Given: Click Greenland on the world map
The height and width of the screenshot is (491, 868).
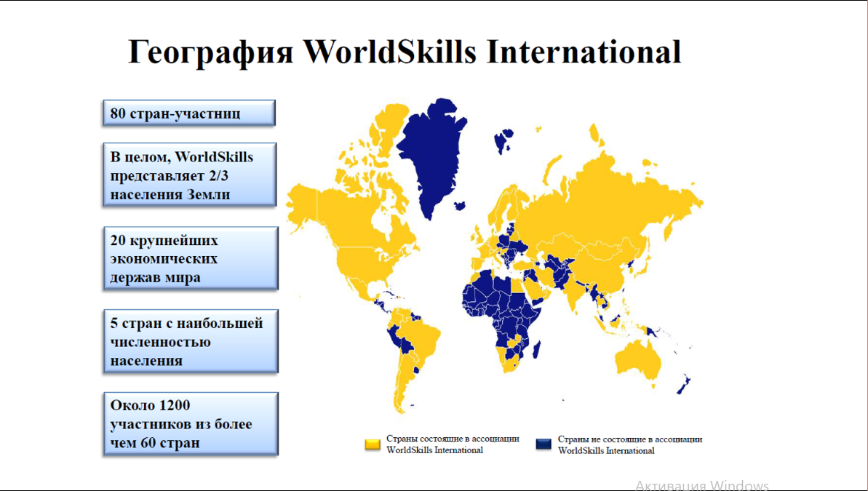Looking at the screenshot, I should tap(431, 155).
